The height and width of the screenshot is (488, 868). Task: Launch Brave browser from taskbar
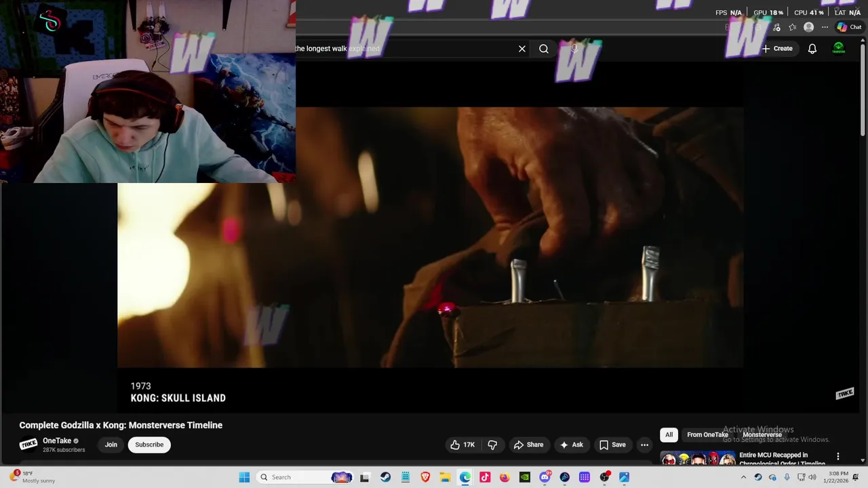[425, 477]
